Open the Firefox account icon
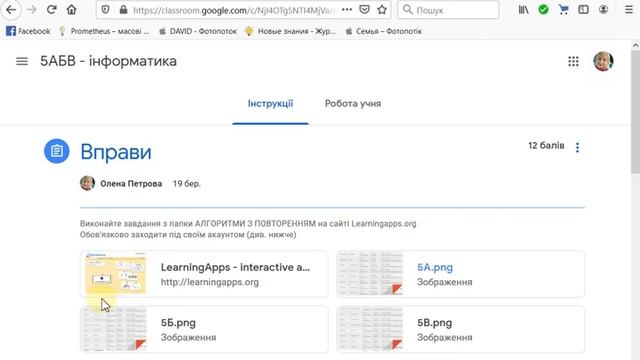The image size is (640, 360). (603, 10)
